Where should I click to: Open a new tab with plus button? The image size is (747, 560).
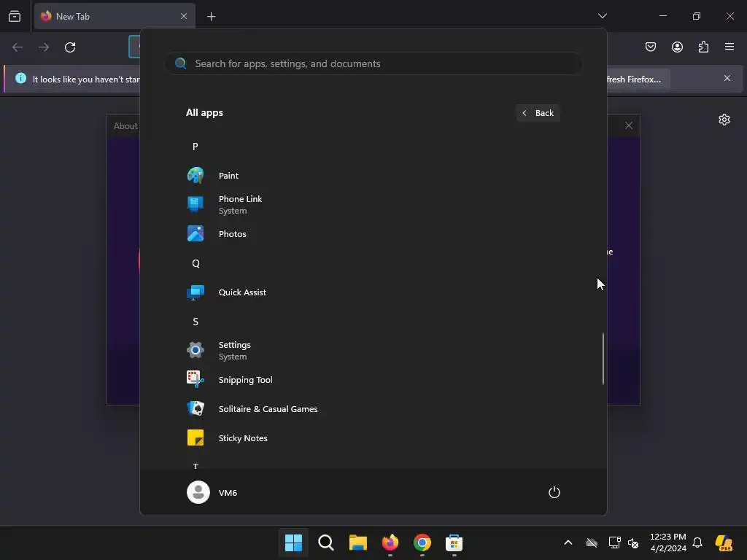point(211,17)
